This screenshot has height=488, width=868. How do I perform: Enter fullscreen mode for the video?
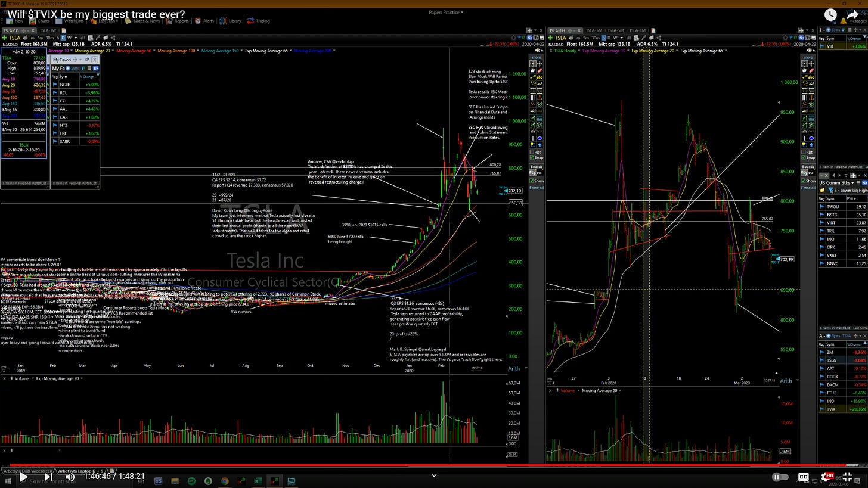[848, 477]
